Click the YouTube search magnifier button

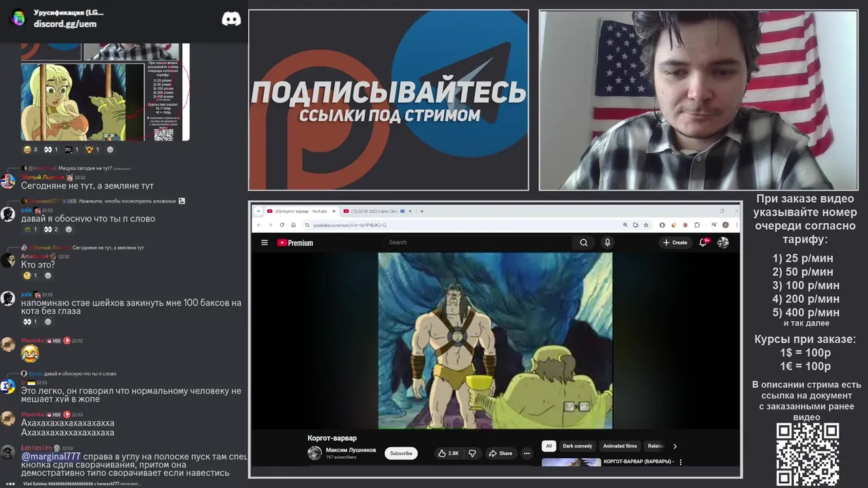pyautogui.click(x=583, y=243)
